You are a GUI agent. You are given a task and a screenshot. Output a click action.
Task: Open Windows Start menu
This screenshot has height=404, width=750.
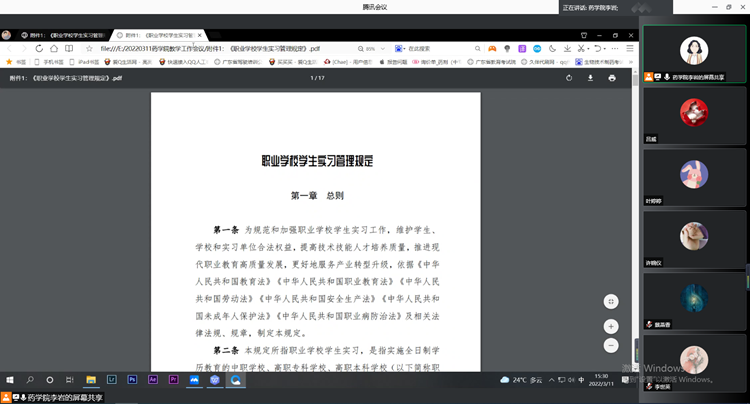pyautogui.click(x=10, y=380)
